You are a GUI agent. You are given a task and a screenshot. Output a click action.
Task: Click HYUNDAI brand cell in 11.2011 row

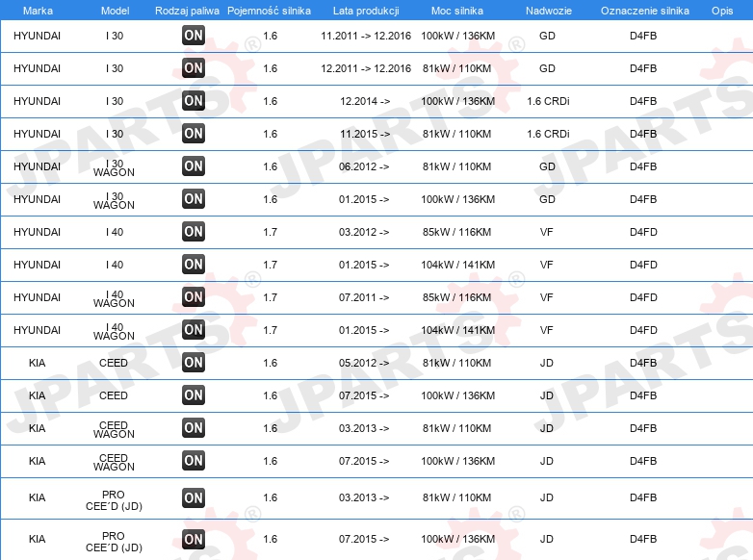[x=37, y=36]
